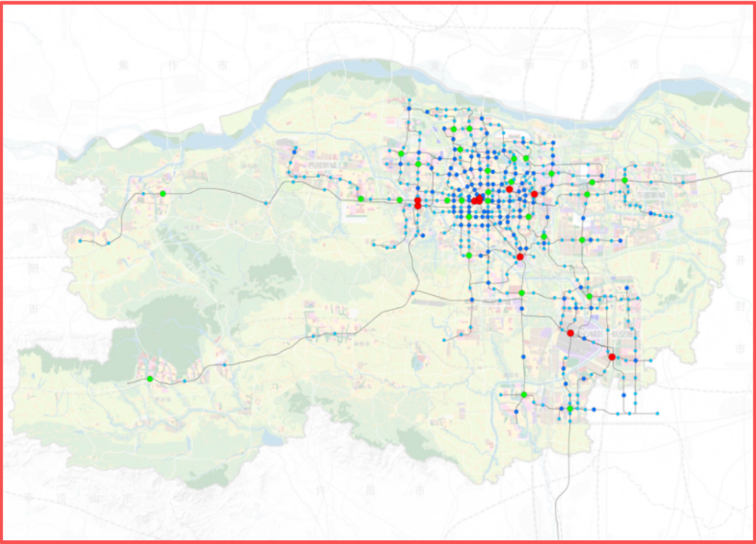Select the green node beside the southwest dark forest
This screenshot has height=544, width=756.
coord(150,379)
